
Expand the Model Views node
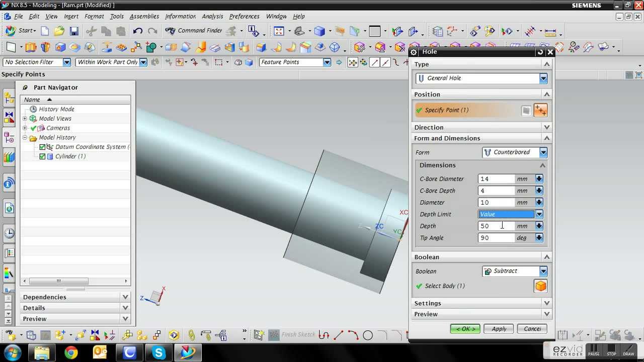[25, 119]
